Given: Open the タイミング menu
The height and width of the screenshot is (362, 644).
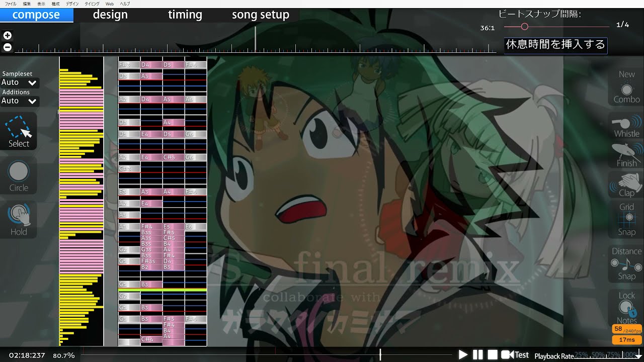Looking at the screenshot, I should 92,4.
